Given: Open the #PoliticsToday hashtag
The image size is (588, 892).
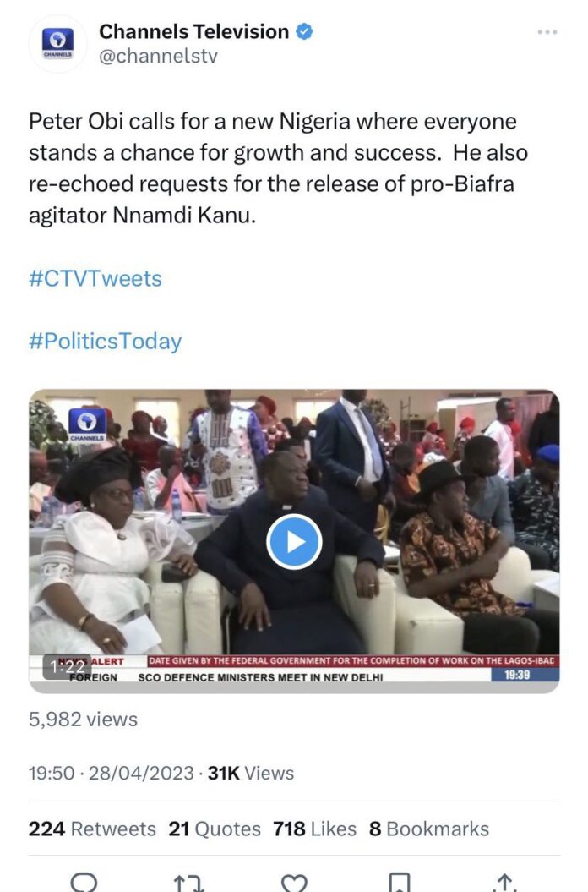Looking at the screenshot, I should pos(106,342).
